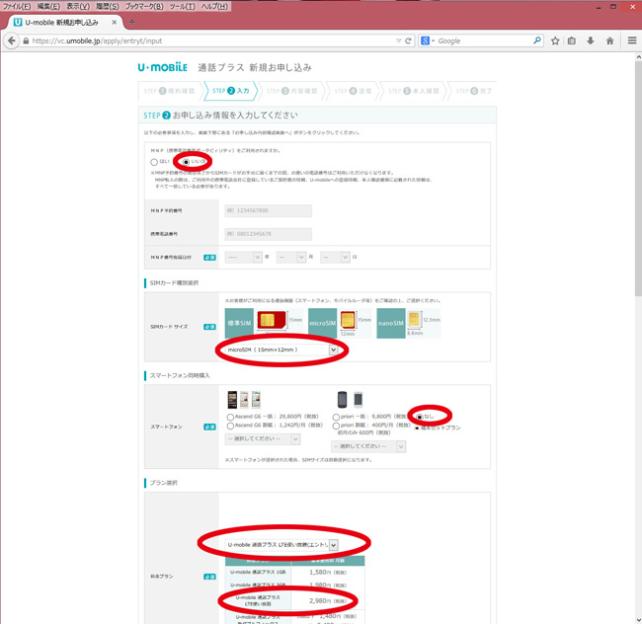This screenshot has height=624, width=642.
Task: Open the 履歴(S) menu
Action: pos(108,6)
